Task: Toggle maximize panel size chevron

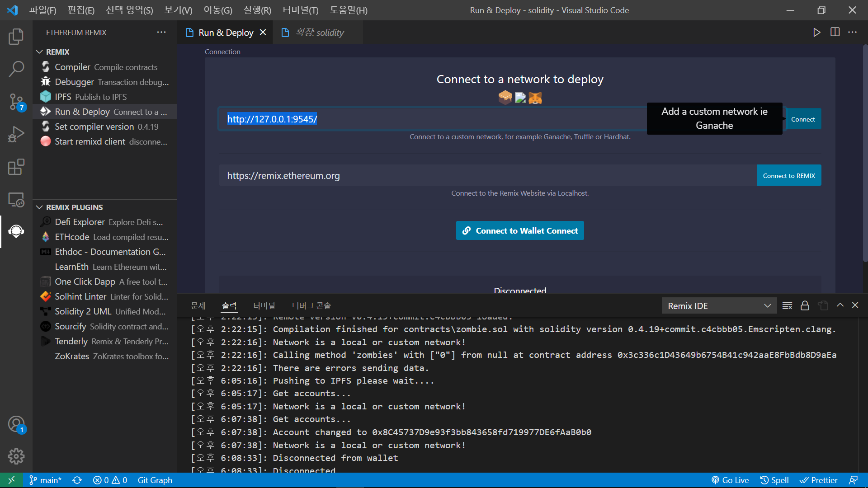Action: pyautogui.click(x=840, y=305)
